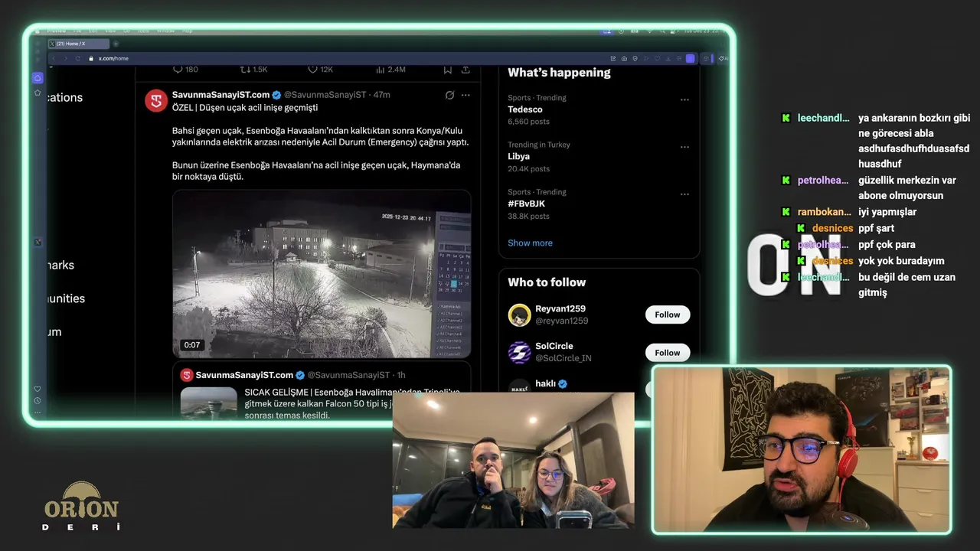Click the 0:07 video duration label

pyautogui.click(x=191, y=345)
